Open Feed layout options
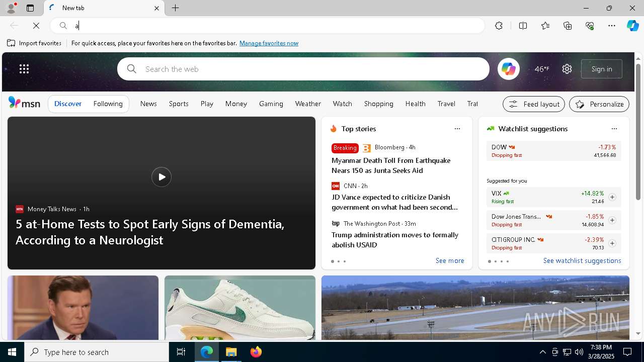Screen dimensions: 644x362 pos(534,104)
